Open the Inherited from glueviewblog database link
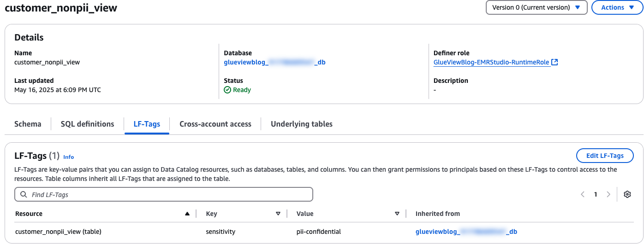Screen dimensions: 644x244 [466, 232]
